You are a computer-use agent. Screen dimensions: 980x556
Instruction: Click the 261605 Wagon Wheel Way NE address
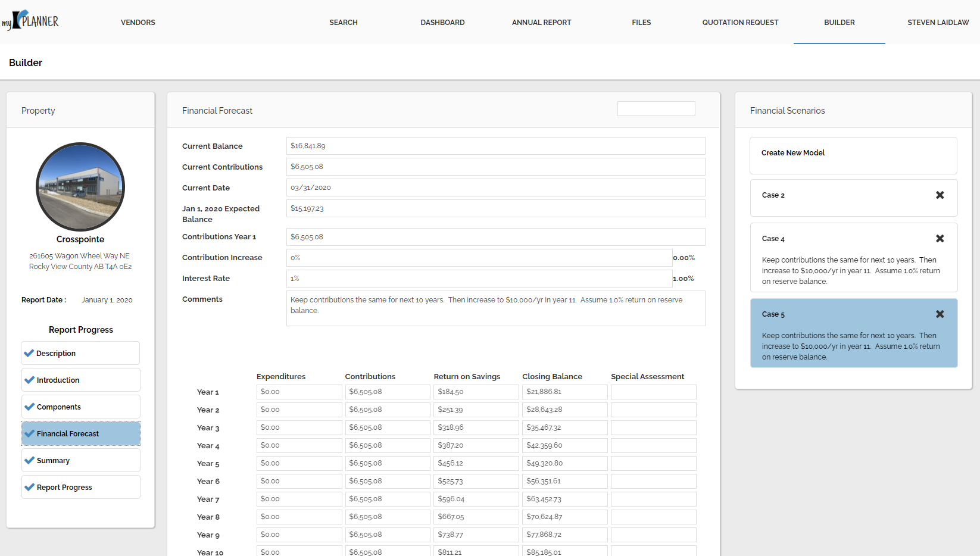(79, 256)
